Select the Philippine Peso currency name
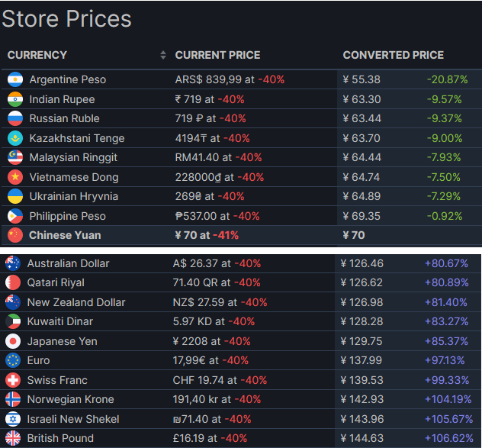The image size is (482, 448). pos(68,216)
